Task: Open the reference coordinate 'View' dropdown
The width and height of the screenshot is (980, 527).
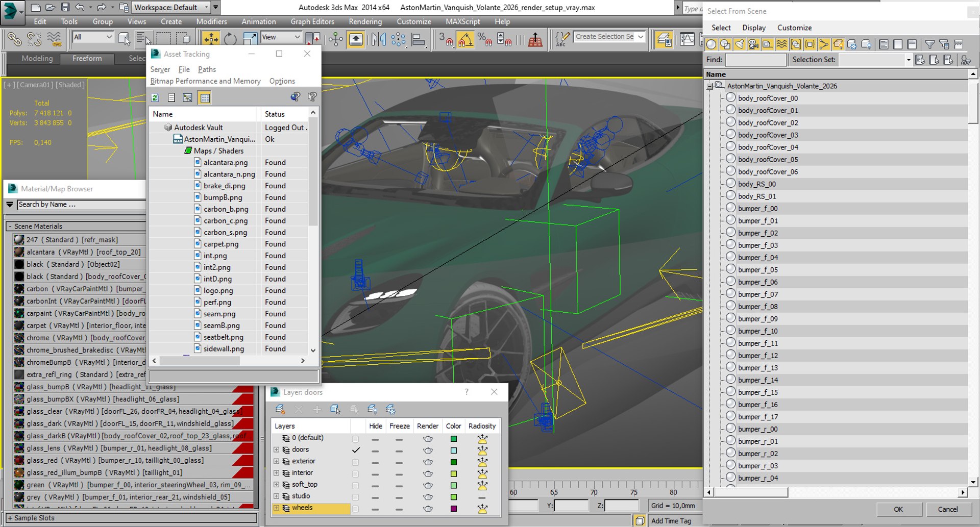Action: click(x=281, y=37)
